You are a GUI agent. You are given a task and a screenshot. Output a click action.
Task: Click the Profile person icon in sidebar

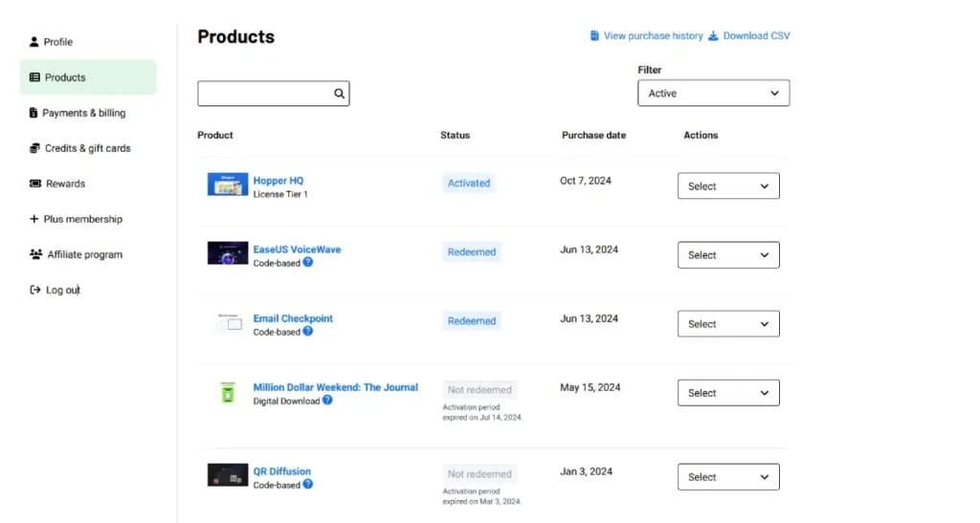point(33,42)
